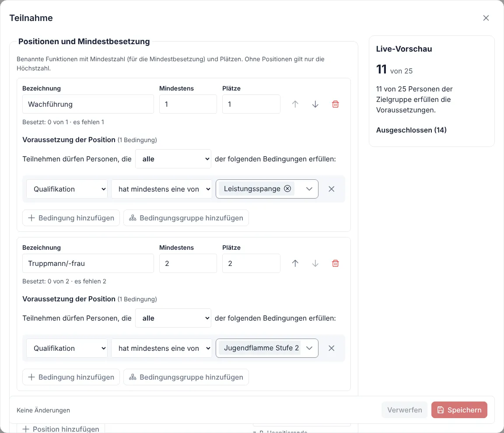
Task: Open qualification list next to Jugendflamme Stufe 2
Action: point(309,348)
